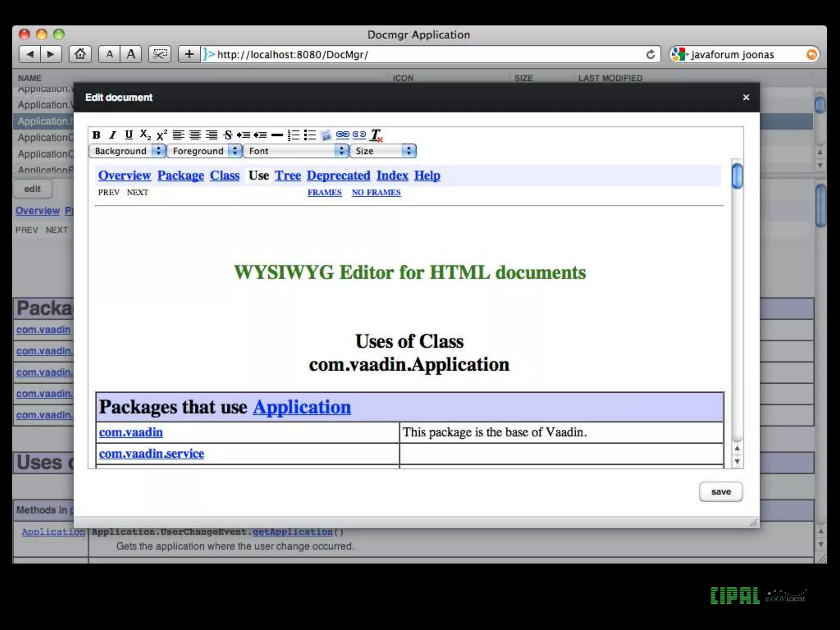Apply subscript formatting

pyautogui.click(x=145, y=135)
